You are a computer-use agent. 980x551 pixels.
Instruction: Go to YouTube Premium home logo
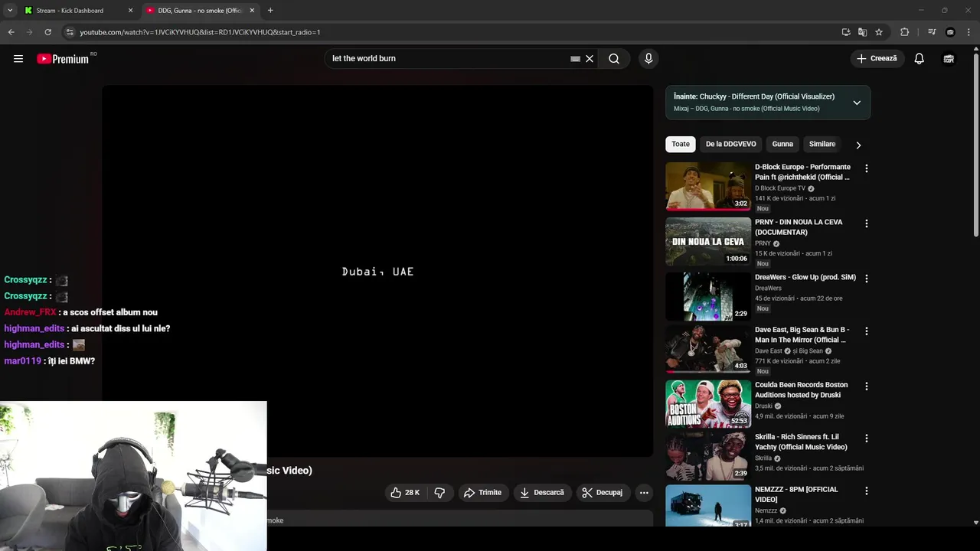point(63,59)
